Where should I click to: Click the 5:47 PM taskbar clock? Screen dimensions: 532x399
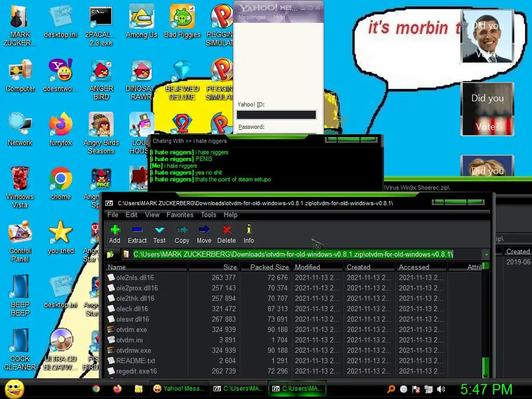(486, 389)
